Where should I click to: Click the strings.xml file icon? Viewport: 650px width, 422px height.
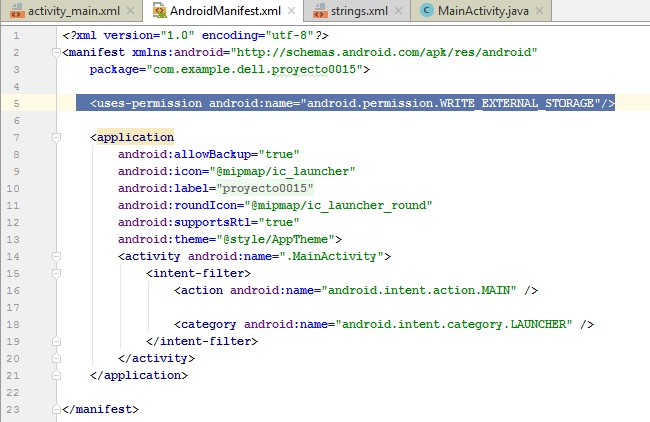click(x=321, y=12)
